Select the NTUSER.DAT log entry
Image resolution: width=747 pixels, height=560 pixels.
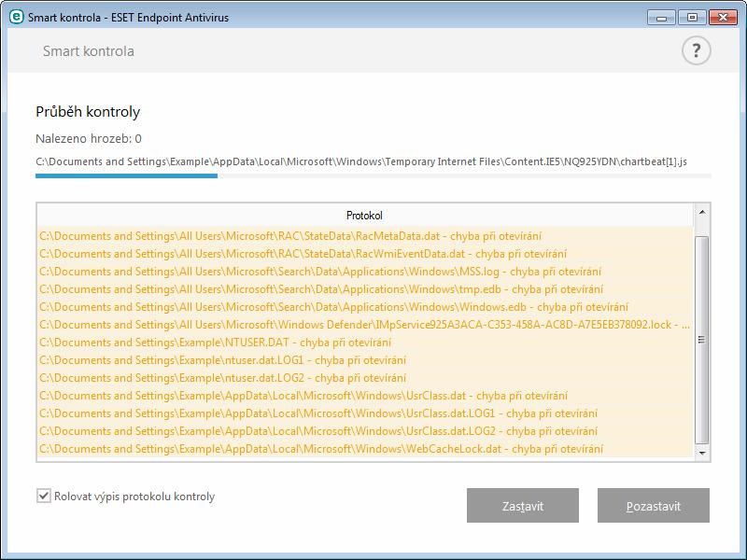365,343
